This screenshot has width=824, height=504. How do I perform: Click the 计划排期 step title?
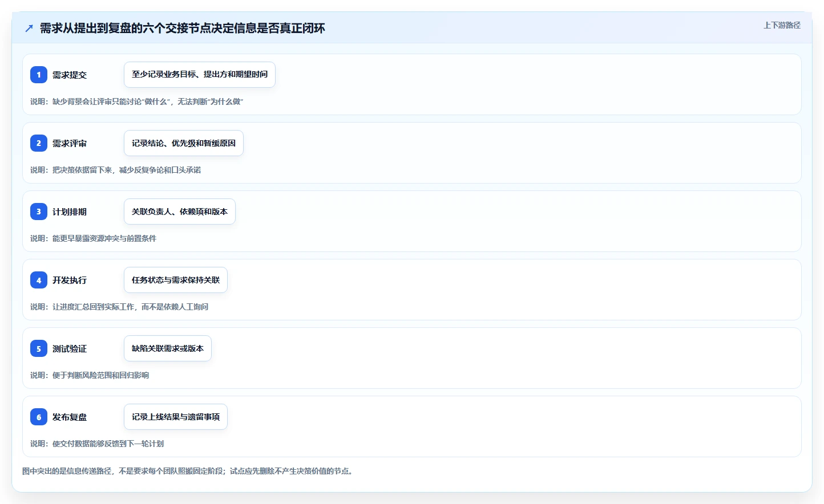(70, 212)
